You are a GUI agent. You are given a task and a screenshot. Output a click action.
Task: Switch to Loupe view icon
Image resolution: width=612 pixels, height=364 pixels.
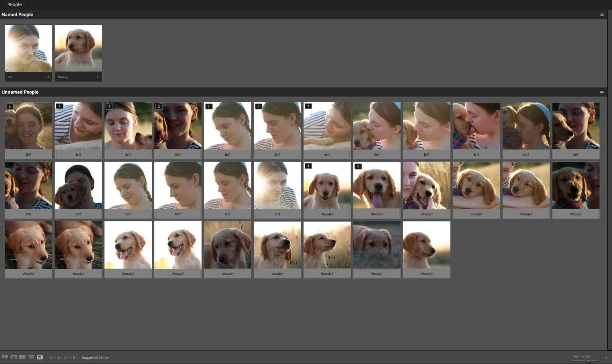13,357
